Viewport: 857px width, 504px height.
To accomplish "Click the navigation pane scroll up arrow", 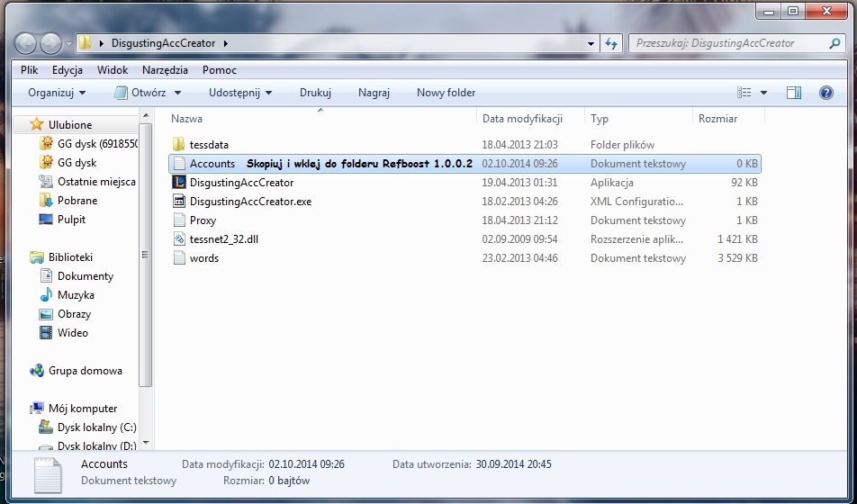I will (146, 115).
